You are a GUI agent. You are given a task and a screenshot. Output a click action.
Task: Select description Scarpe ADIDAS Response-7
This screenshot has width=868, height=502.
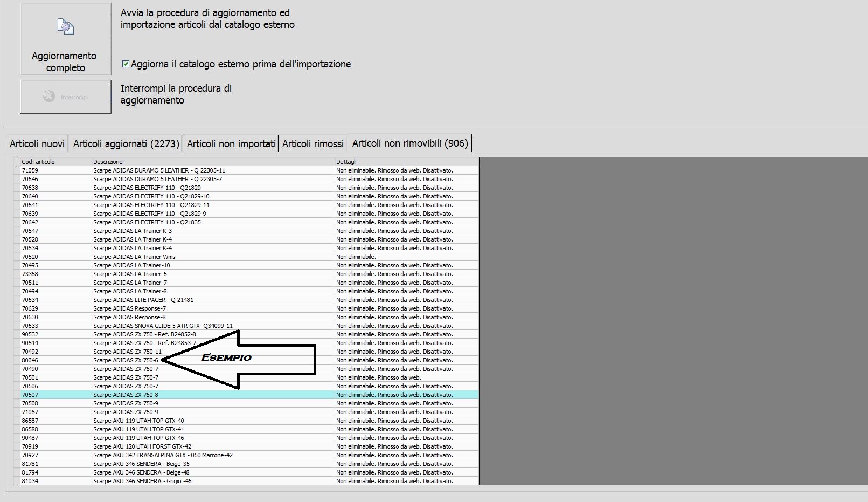[x=130, y=308]
